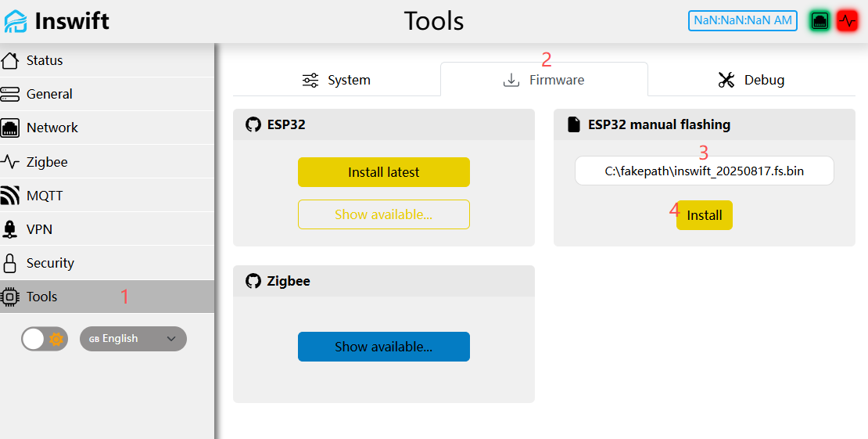Image resolution: width=868 pixels, height=439 pixels.
Task: Open the Zigbee settings page
Action: pos(107,162)
